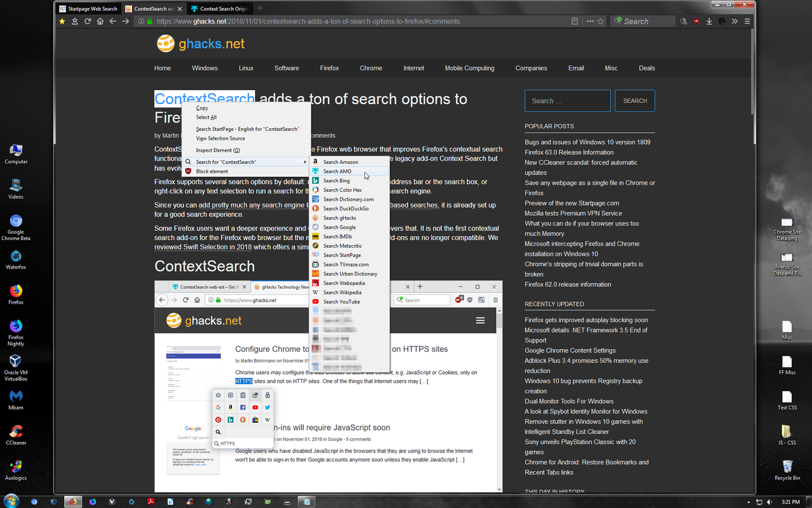Toggle the tracking protection shield icon
Screen dimensions: 812x508
(x=683, y=21)
